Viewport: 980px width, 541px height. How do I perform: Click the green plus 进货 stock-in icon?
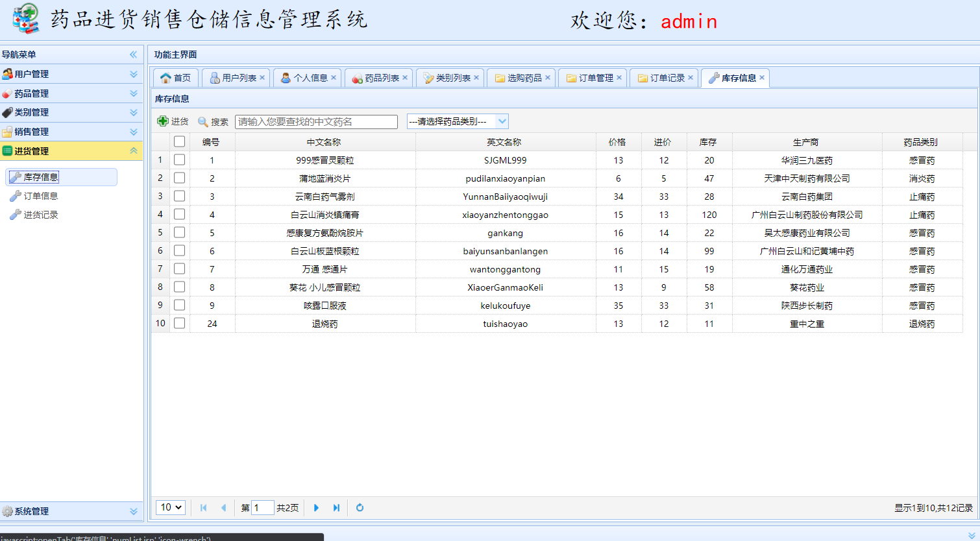[162, 121]
